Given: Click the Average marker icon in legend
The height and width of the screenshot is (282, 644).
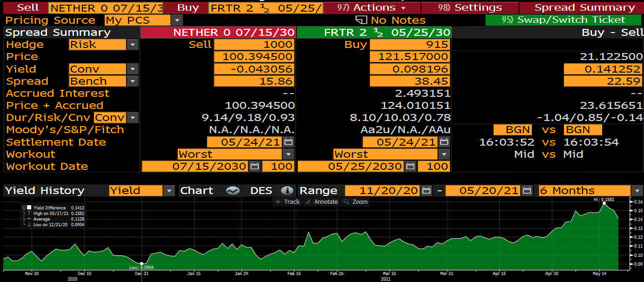Looking at the screenshot, I should [29, 219].
